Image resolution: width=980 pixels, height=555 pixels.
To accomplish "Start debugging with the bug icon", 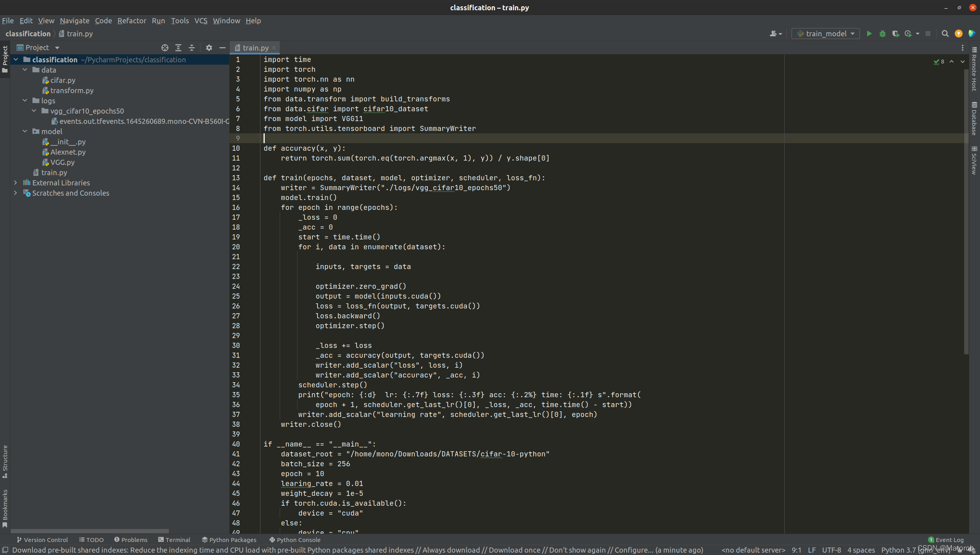I will (x=883, y=34).
